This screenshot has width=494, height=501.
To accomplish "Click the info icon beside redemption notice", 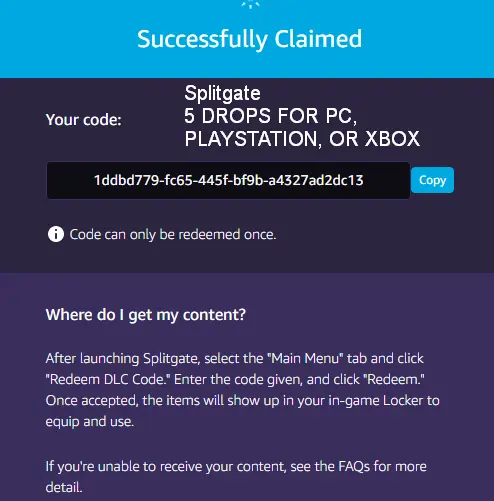I will pyautogui.click(x=56, y=234).
